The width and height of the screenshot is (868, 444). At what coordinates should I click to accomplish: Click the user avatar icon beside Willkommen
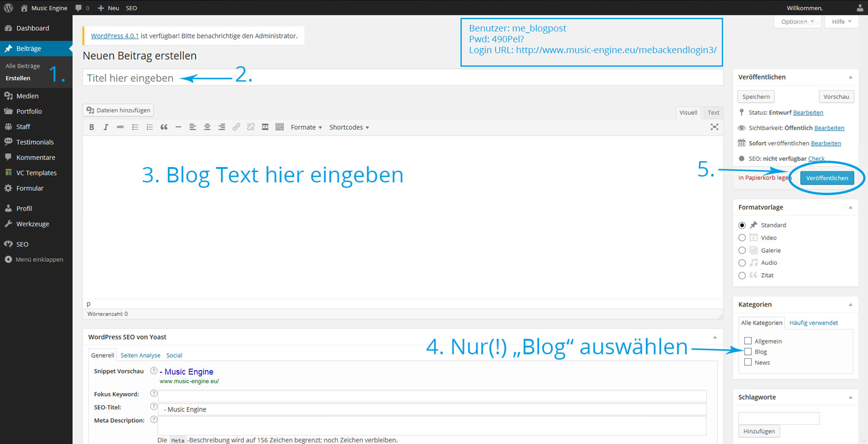(x=860, y=8)
